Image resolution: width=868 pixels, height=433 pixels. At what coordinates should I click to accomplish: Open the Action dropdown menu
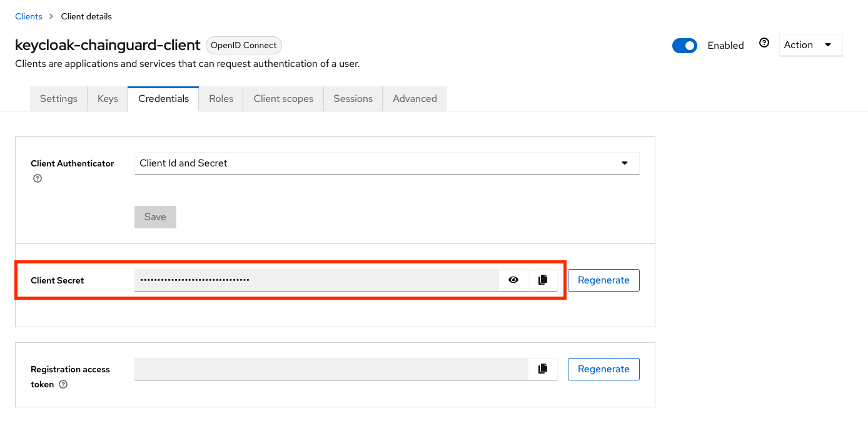tap(810, 44)
